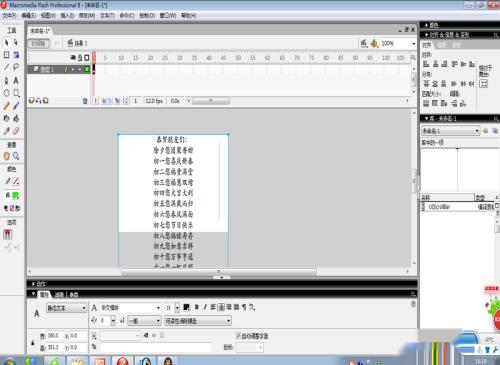Viewport: 500px width, 365px height.
Task: Select the Lasso tool
Action: (16, 67)
